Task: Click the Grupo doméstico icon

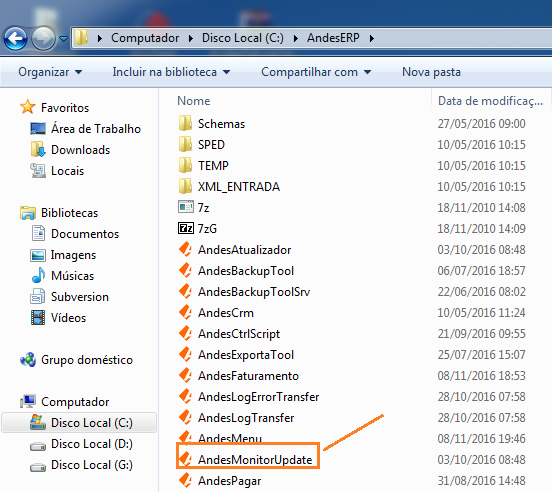Action: click(x=28, y=360)
